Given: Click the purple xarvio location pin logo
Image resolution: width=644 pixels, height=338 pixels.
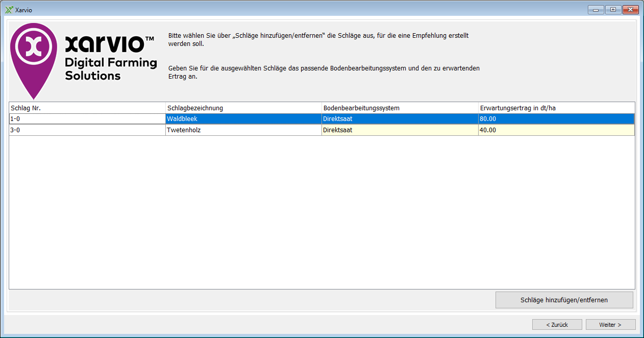Looking at the screenshot, I should [x=34, y=57].
